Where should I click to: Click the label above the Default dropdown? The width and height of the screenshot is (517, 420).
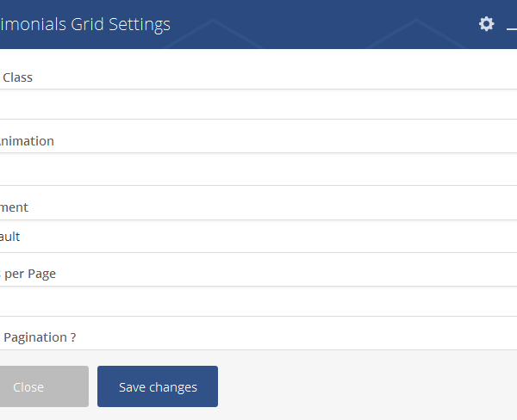(14, 207)
